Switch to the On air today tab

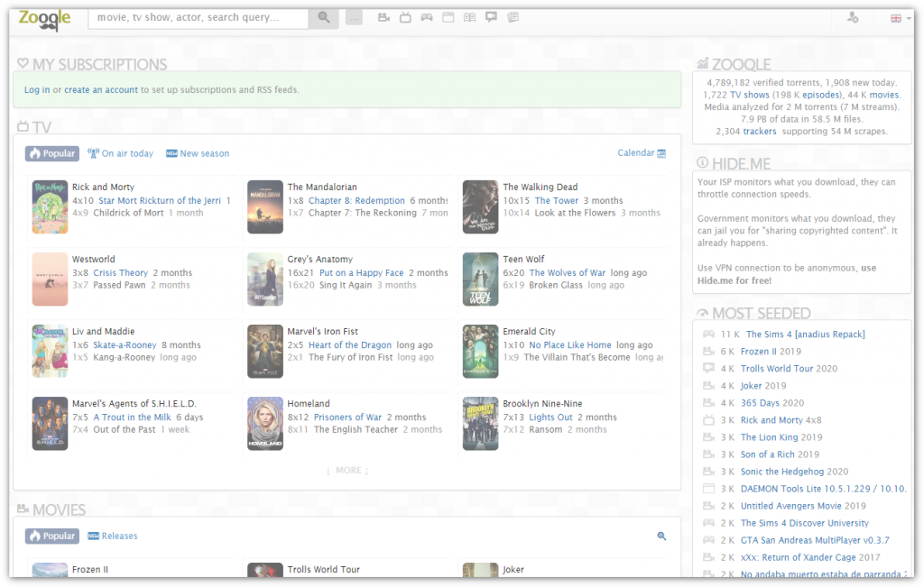pyautogui.click(x=120, y=153)
